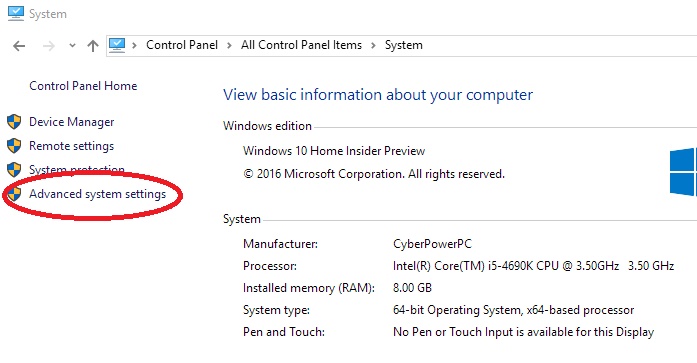This screenshot has width=697, height=363.
Task: Click the Back navigation arrow
Action: coord(19,45)
